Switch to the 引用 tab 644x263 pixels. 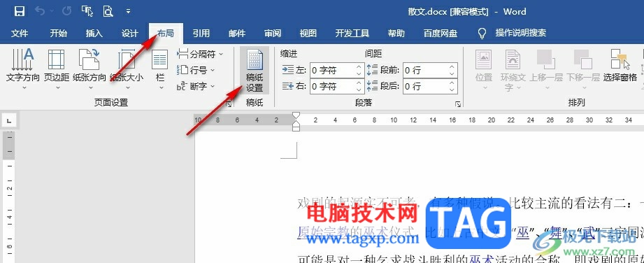coord(201,34)
